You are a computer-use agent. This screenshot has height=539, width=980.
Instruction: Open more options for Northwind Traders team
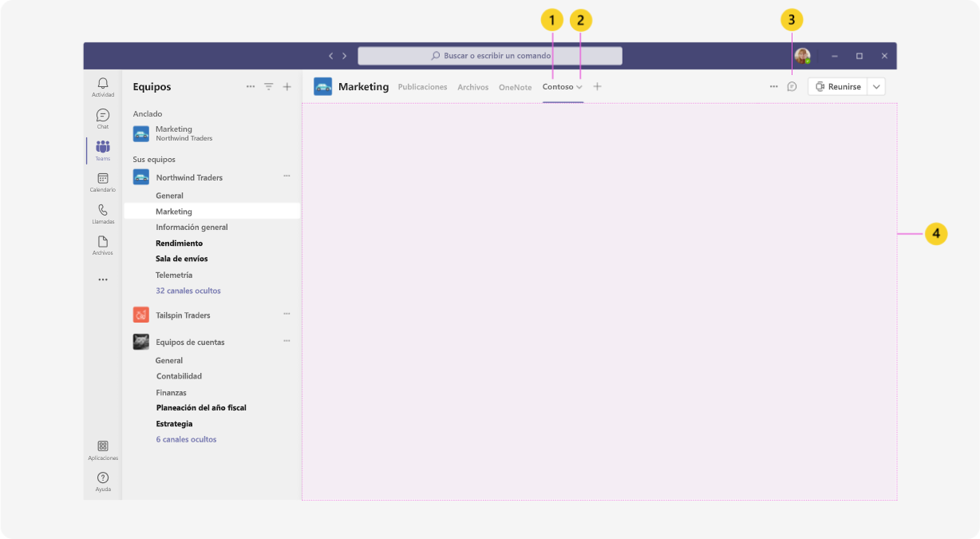pos(287,176)
